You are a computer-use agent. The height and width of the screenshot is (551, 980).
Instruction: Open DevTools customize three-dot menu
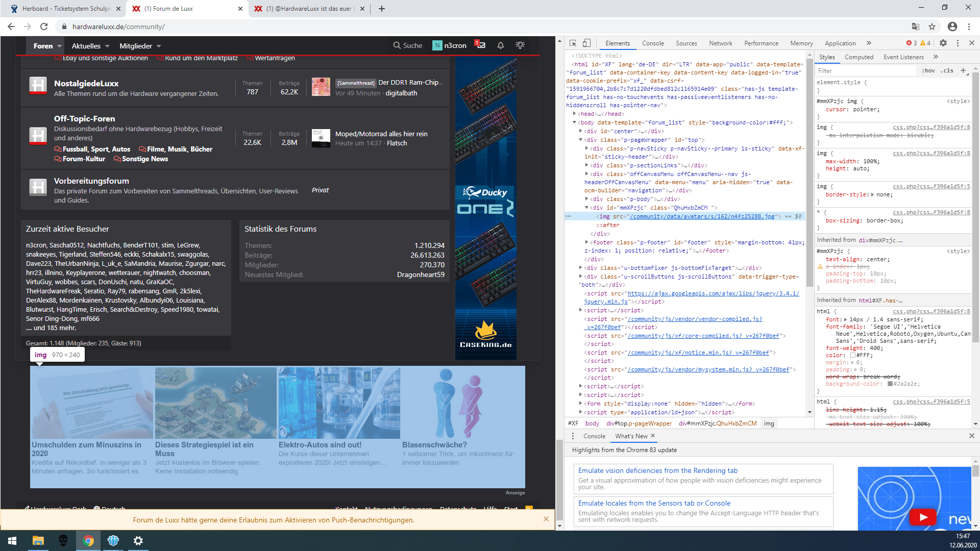point(958,43)
